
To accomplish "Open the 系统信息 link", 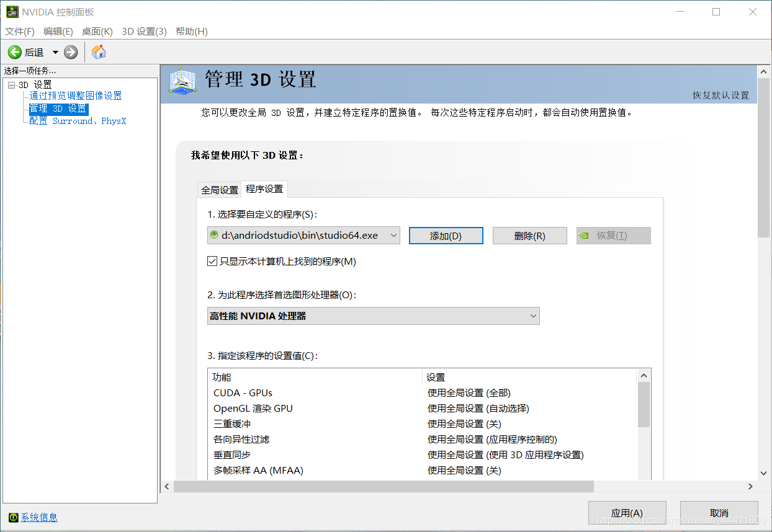I will tap(39, 517).
